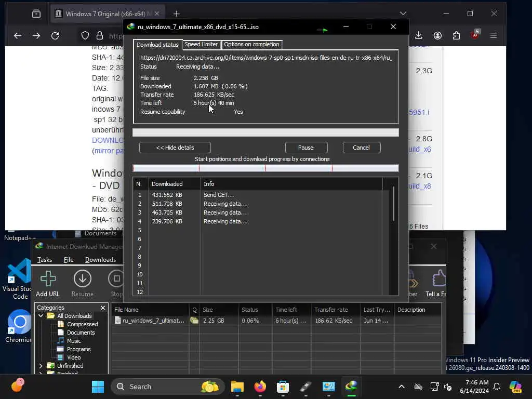Screen dimensions: 532x399
Task: Click the overall download progress bar
Action: pyautogui.click(x=265, y=132)
